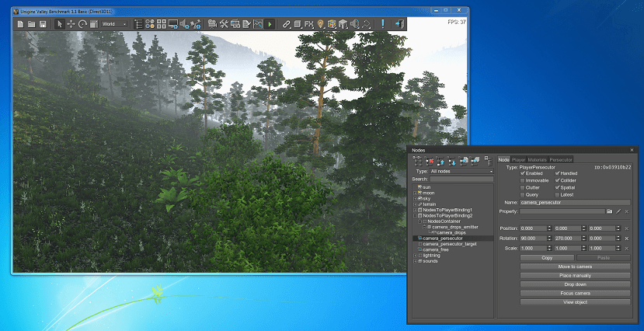Viewport: 644px width, 331px height.
Task: Uncheck the Collider checkbox
Action: [557, 180]
